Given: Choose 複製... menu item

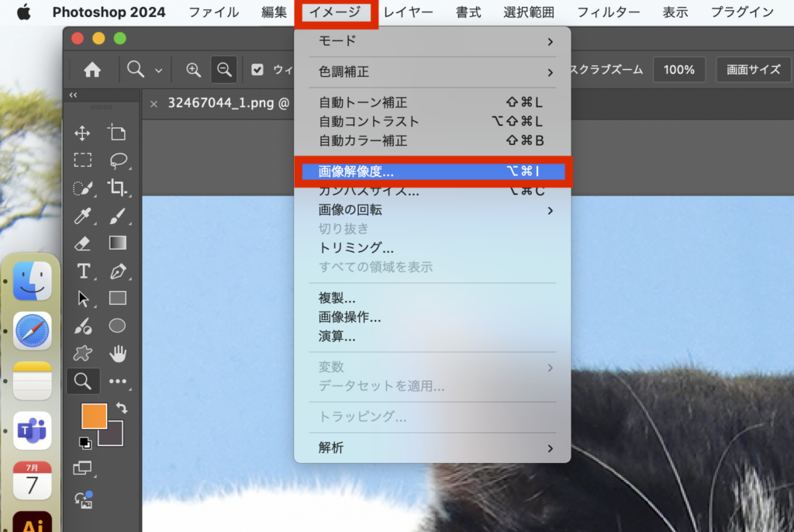Looking at the screenshot, I should pyautogui.click(x=432, y=298).
